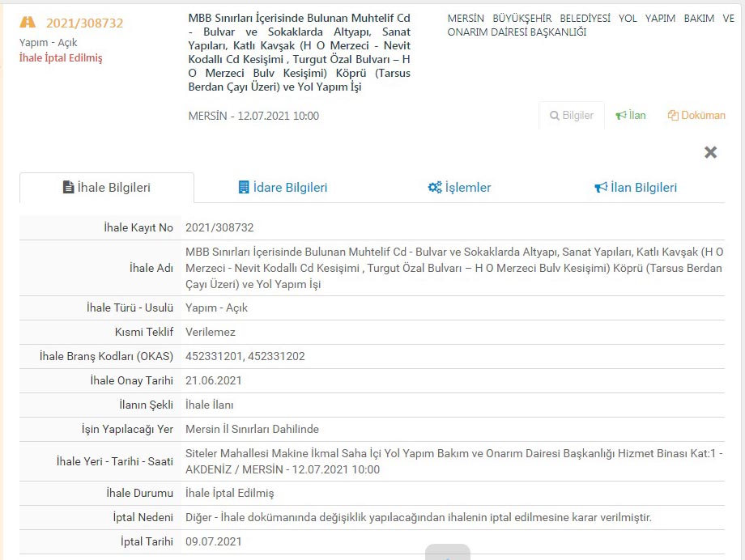Click the road construction icon beside 2021/308732
This screenshot has width=745, height=560.
[x=28, y=22]
